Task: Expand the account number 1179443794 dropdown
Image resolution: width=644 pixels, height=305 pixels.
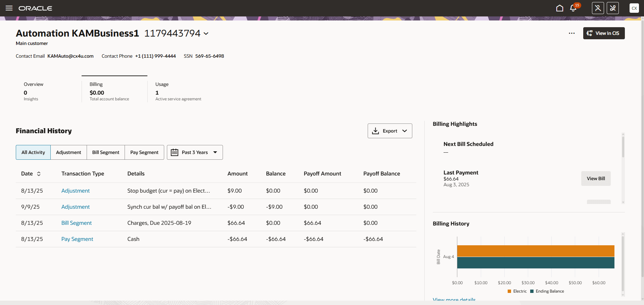Action: coord(206,33)
